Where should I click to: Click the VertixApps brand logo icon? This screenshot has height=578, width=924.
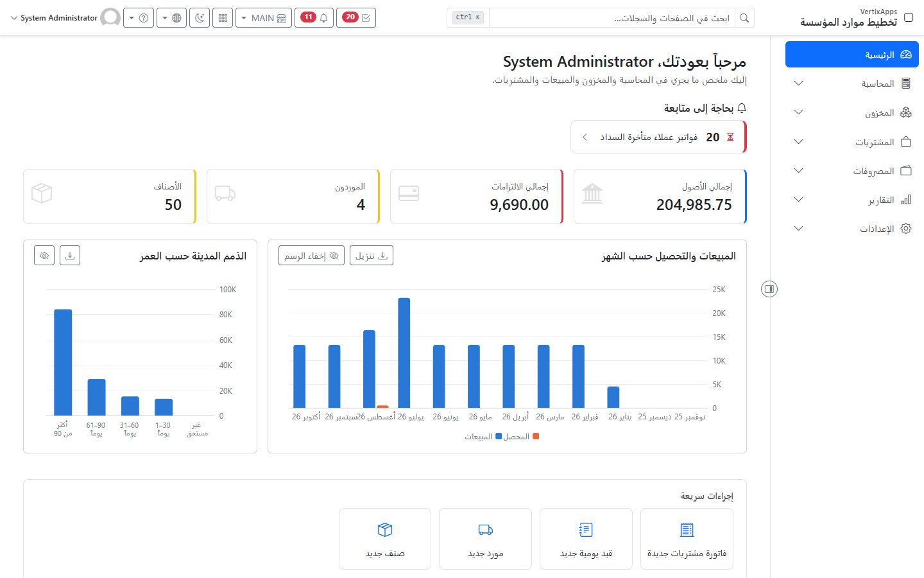point(909,17)
